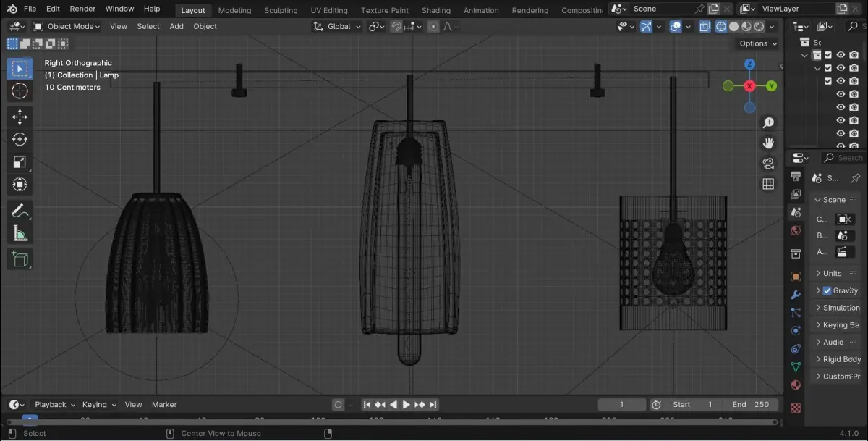Toggle viewport overlays button
This screenshot has width=868, height=441.
tap(675, 27)
